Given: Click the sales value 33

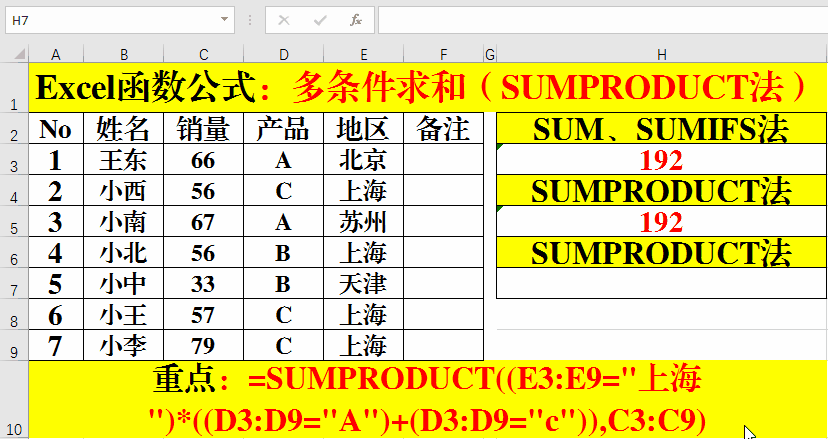Looking at the screenshot, I should (204, 283).
